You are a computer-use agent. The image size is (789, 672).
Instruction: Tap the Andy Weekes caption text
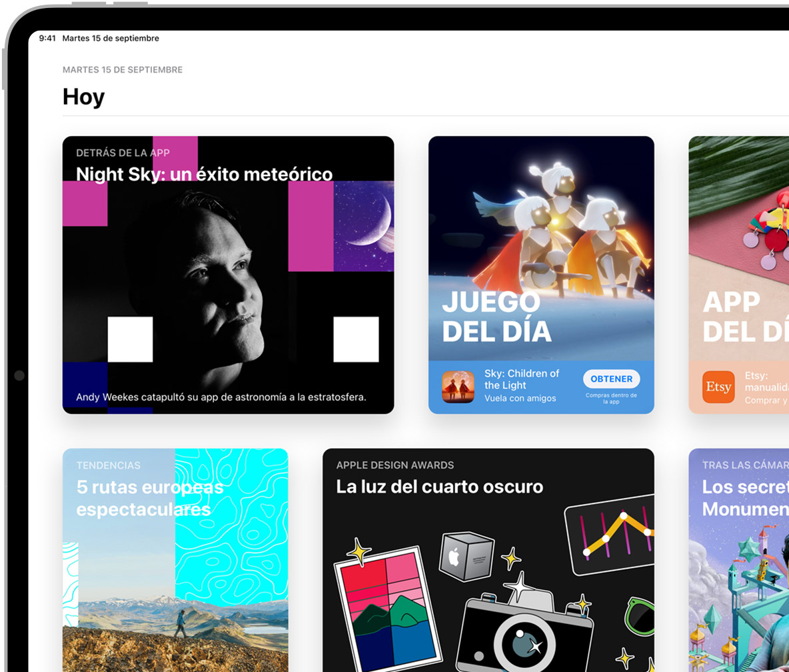tap(221, 397)
